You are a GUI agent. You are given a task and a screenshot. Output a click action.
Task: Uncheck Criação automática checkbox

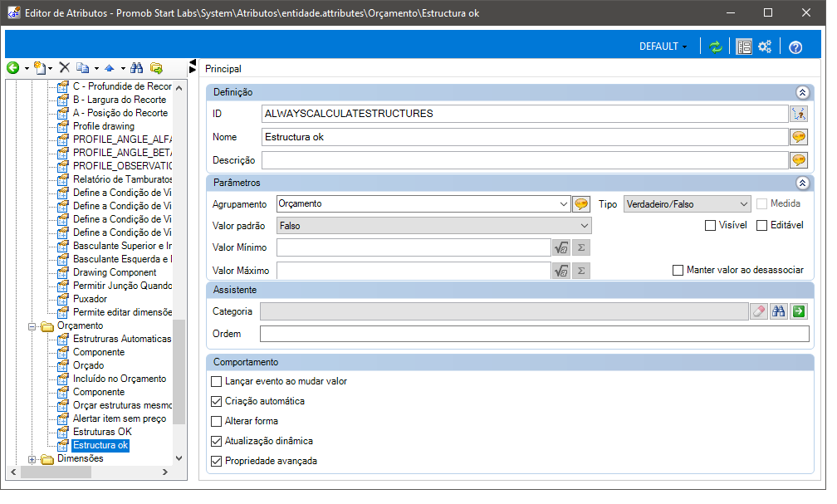[216, 402]
